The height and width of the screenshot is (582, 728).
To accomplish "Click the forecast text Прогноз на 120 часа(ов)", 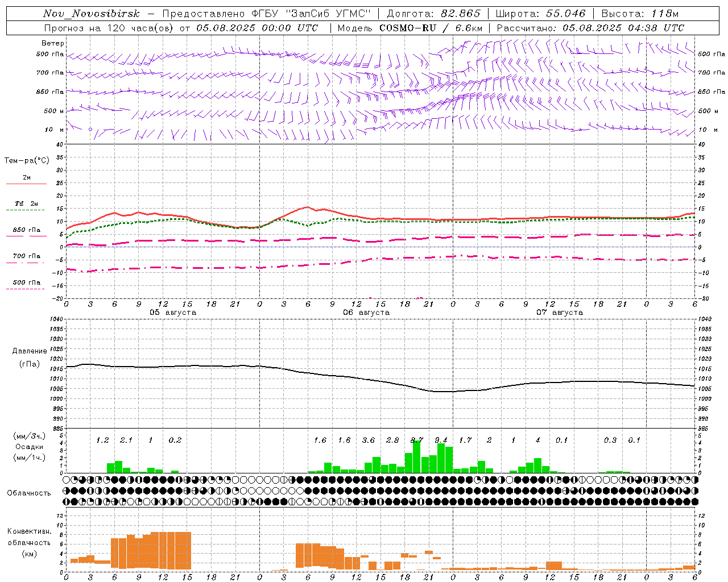I will click(x=110, y=28).
